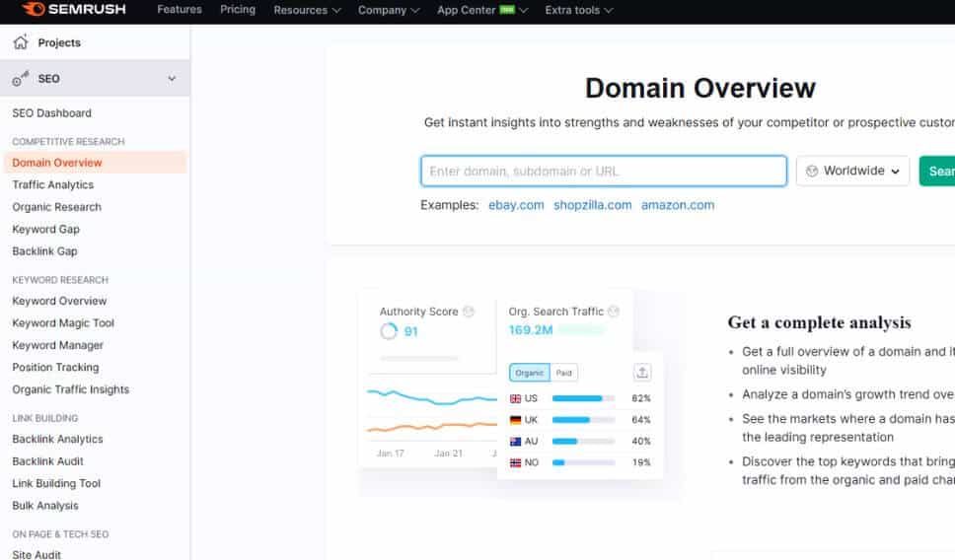
Task: Open Bulk Analysis
Action: coord(45,506)
